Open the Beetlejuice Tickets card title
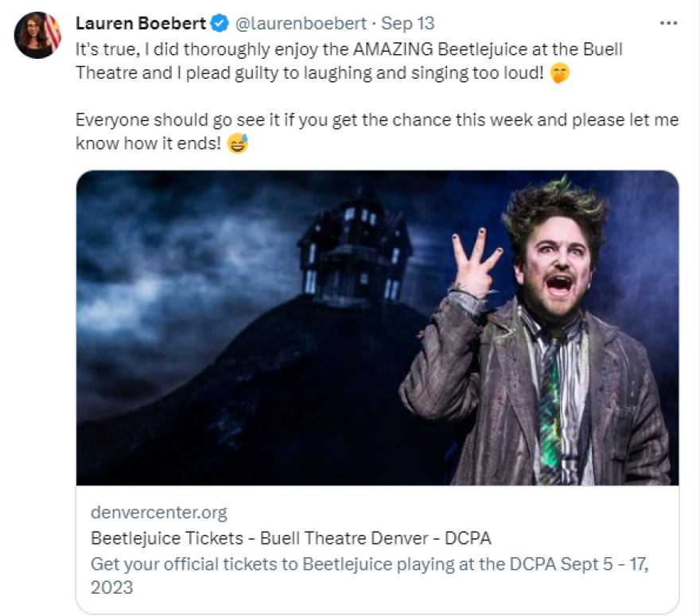This screenshot has height=616, width=700. (291, 538)
